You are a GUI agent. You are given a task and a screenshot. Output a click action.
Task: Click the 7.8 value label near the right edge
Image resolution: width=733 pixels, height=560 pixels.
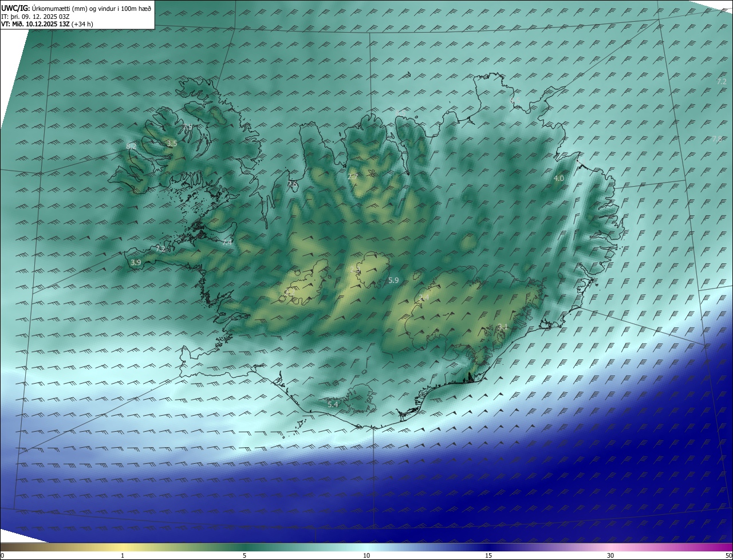coord(717,139)
